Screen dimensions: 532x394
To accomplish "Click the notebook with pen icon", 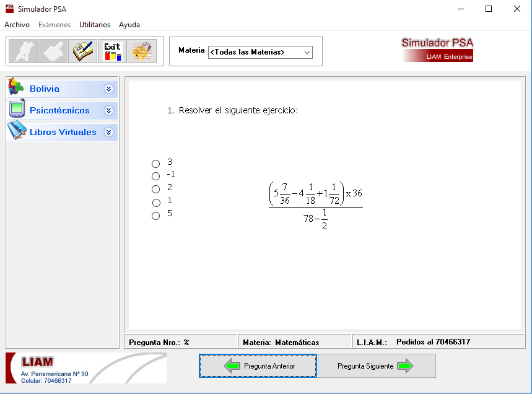I will (82, 51).
